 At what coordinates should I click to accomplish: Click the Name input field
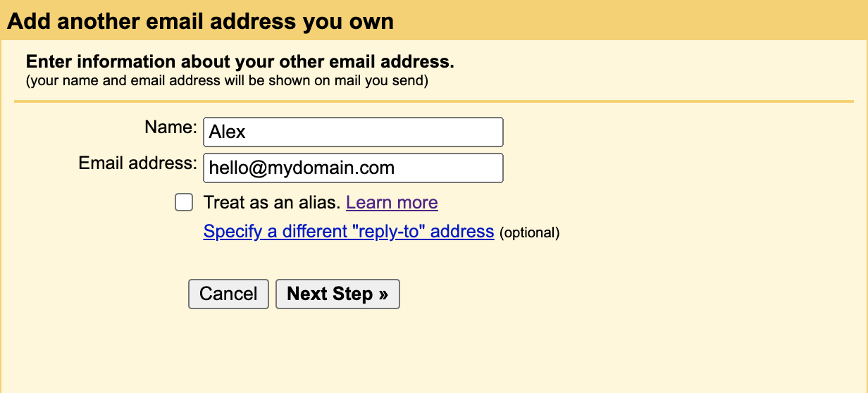[353, 132]
